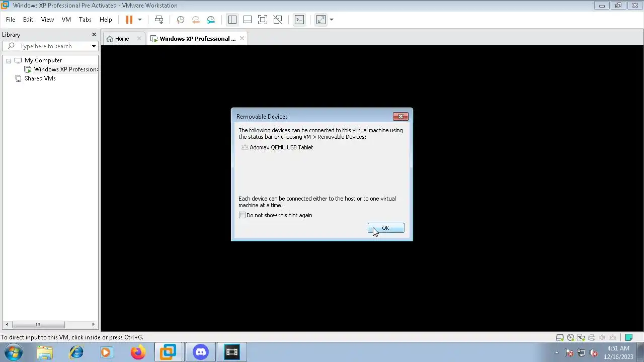
Task: Open the power options dropdown arrow beside Suspend
Action: [x=140, y=20]
